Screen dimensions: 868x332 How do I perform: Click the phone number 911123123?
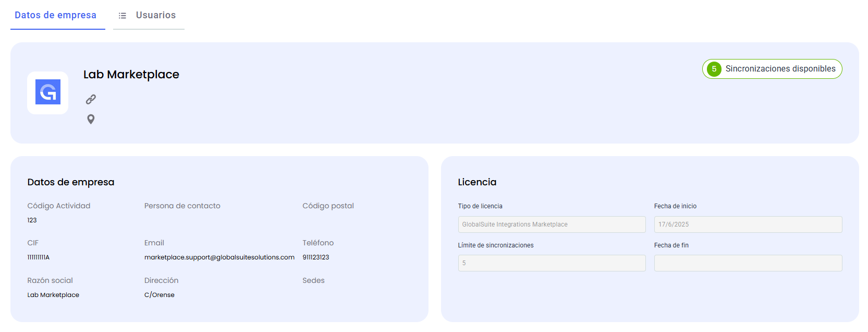[x=316, y=257]
